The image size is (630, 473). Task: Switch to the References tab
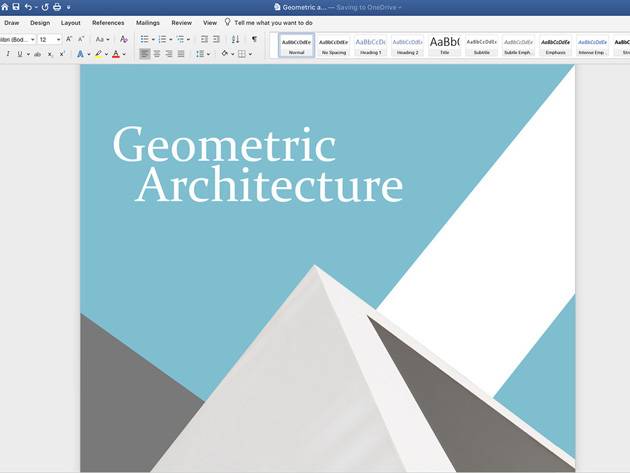point(108,22)
